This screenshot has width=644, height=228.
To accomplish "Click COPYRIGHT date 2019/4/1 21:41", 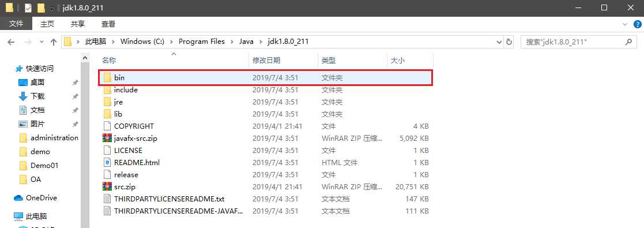I will pos(277,126).
